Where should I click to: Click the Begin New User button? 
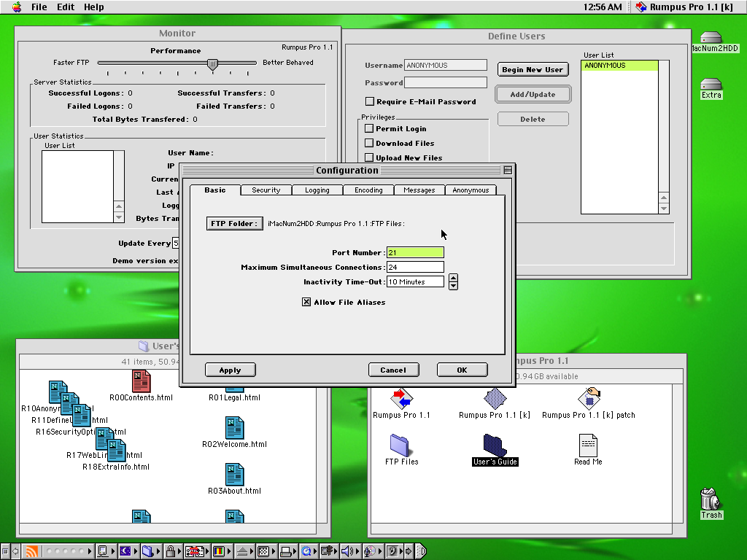pyautogui.click(x=533, y=69)
